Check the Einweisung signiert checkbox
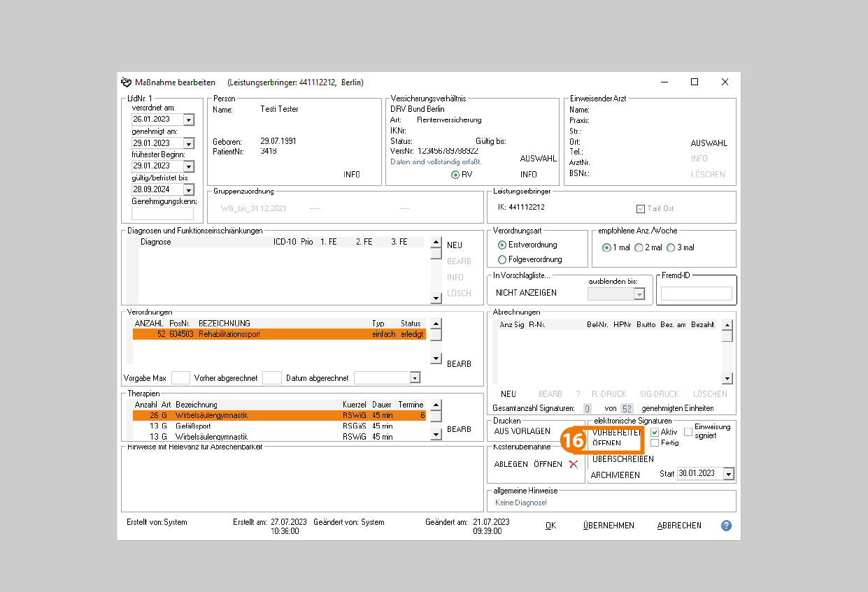 pyautogui.click(x=688, y=432)
